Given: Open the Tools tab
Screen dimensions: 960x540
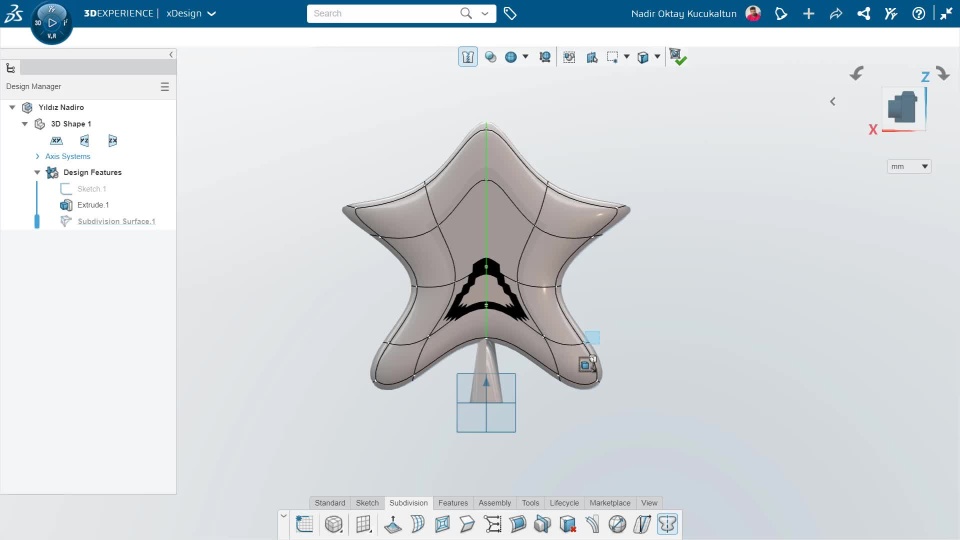Looking at the screenshot, I should 530,503.
